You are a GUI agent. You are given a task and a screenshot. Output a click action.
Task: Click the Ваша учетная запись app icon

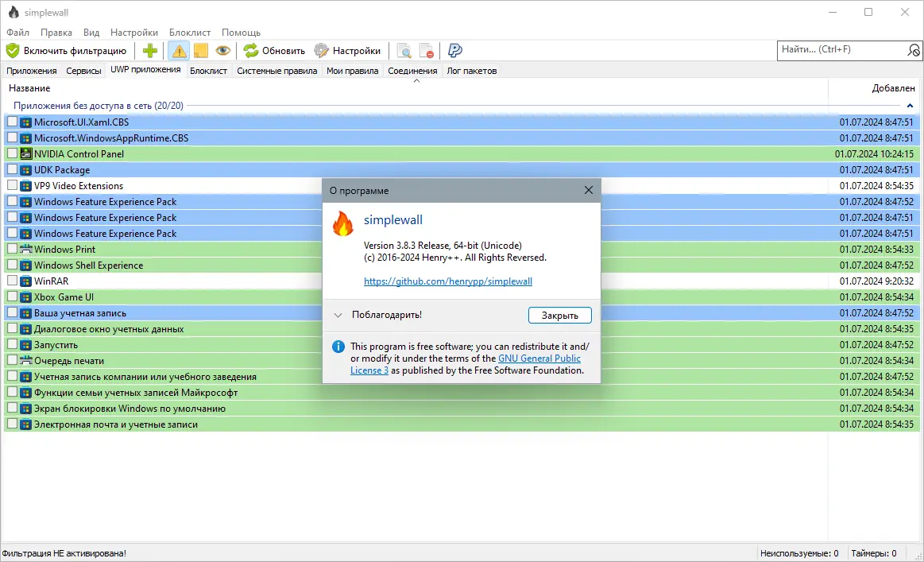pyautogui.click(x=26, y=313)
